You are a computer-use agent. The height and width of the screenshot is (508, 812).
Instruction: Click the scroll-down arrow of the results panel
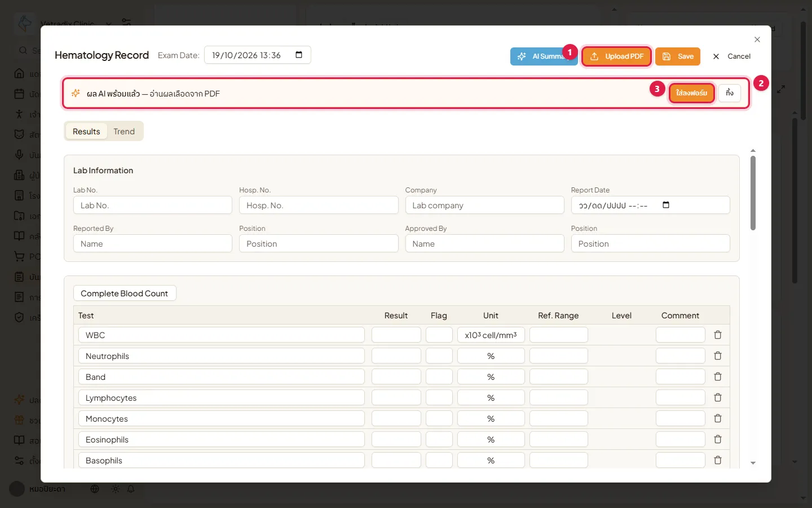(753, 463)
